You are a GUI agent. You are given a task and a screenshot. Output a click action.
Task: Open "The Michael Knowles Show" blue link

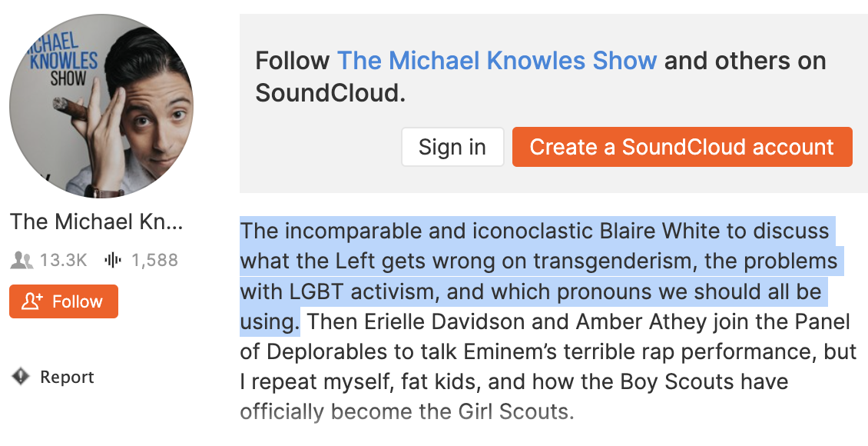(x=497, y=61)
